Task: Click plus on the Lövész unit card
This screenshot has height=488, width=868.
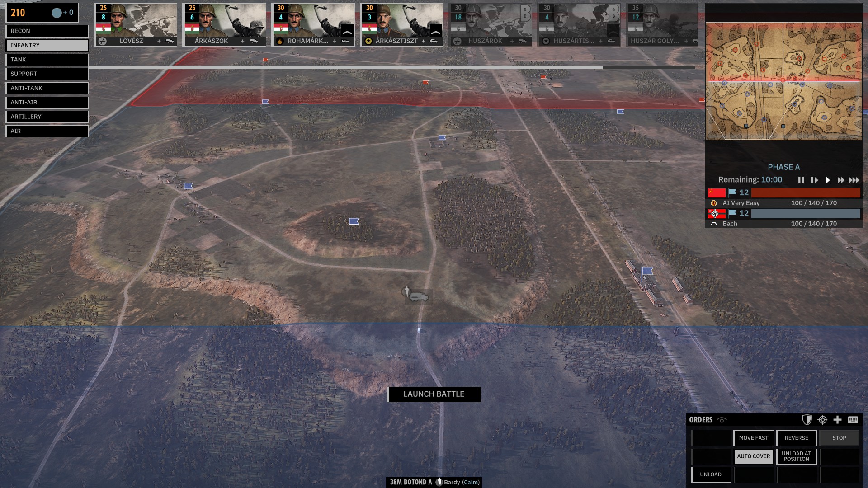Action: click(x=159, y=41)
